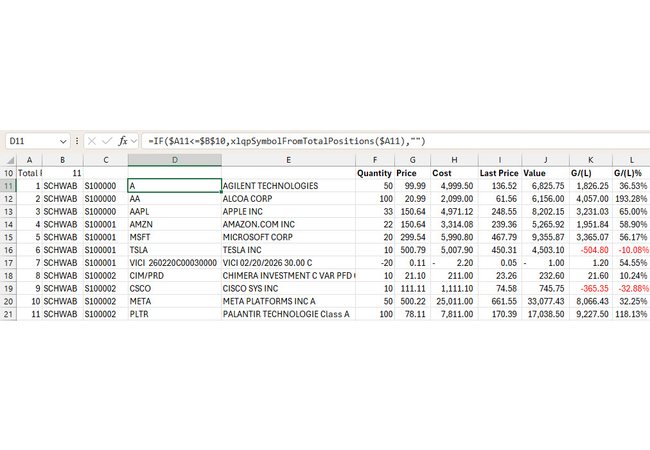Select the META symbol cell
This screenshot has height=450, width=650.
coord(175,302)
